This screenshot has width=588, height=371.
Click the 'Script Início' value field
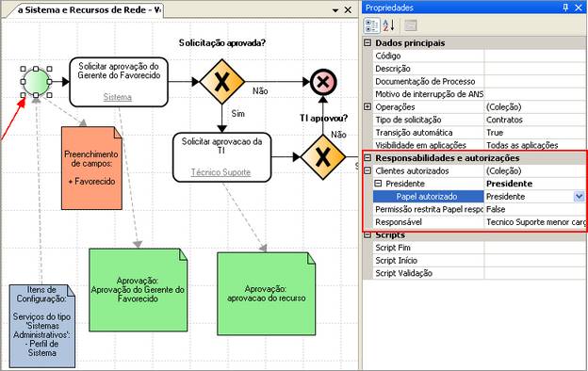tap(535, 261)
